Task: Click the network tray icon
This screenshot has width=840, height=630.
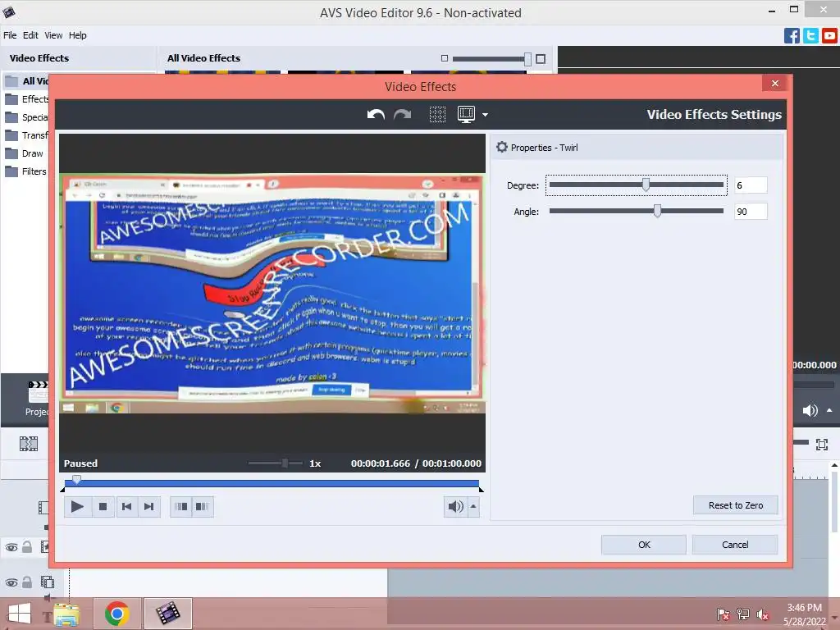Action: 743,614
